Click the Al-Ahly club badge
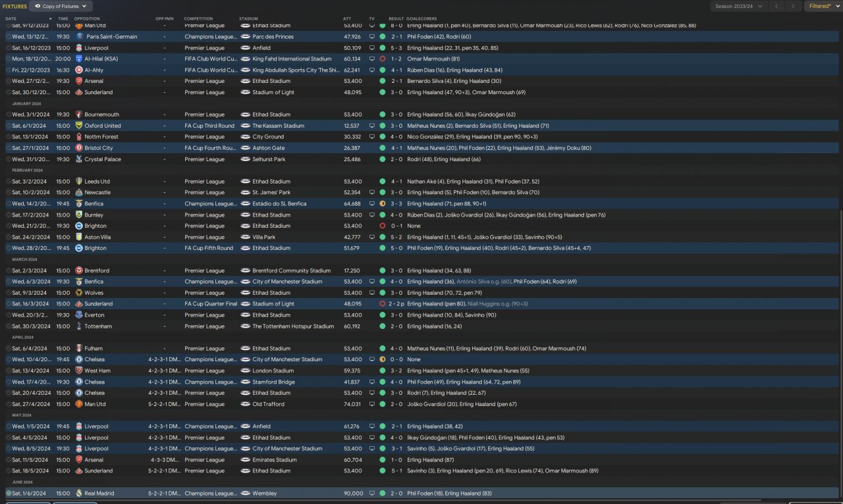The width and height of the screenshot is (843, 504). click(x=79, y=70)
